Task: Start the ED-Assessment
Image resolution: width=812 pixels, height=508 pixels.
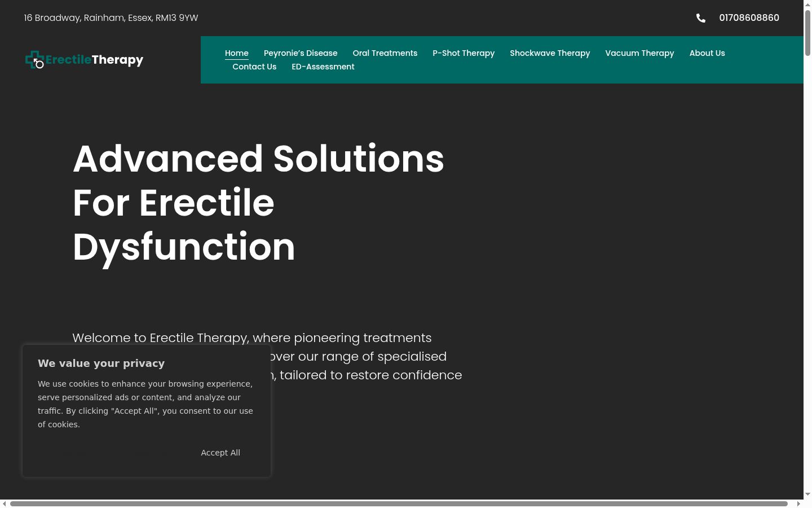Action: tap(323, 67)
